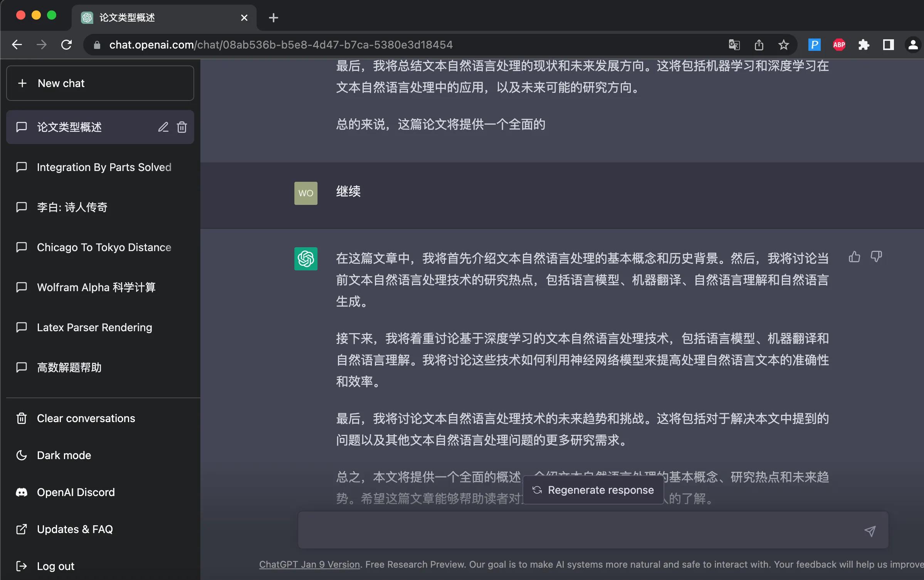The width and height of the screenshot is (924, 580).
Task: Toggle Dark mode
Action: (64, 455)
